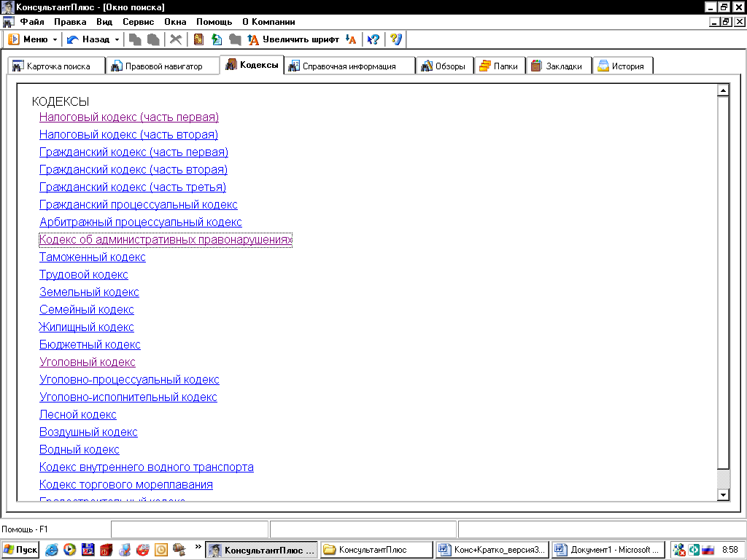
Task: Open the Помощь menu
Action: pyautogui.click(x=214, y=22)
